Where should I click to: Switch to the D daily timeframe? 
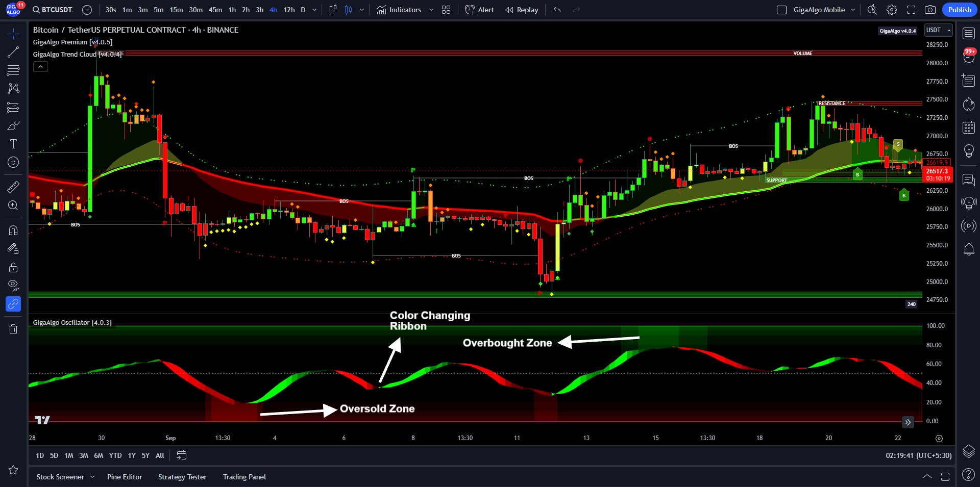(303, 10)
